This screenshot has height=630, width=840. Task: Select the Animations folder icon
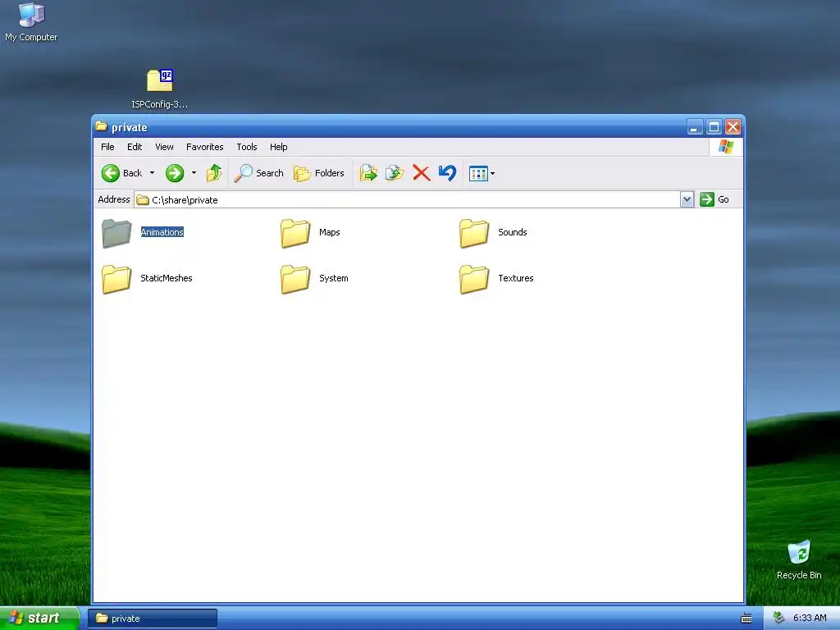[116, 233]
